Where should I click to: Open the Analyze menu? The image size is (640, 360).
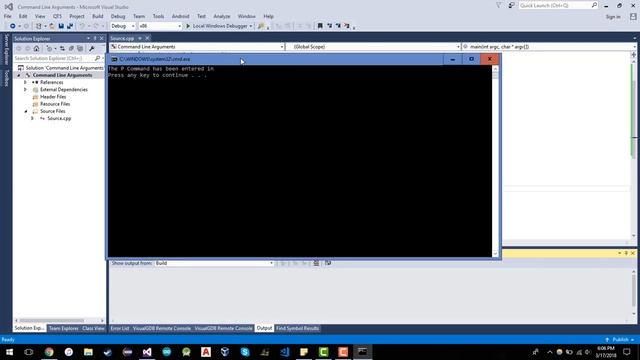(222, 16)
